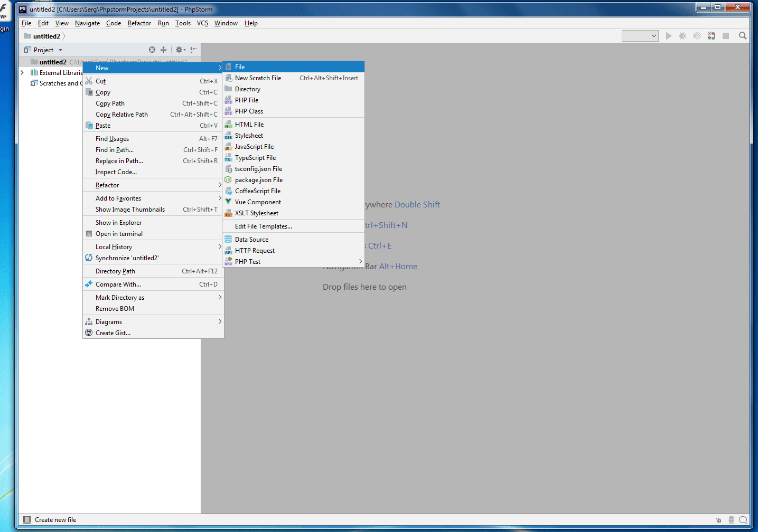Create a new Vue Component
The image size is (758, 532).
(293, 202)
